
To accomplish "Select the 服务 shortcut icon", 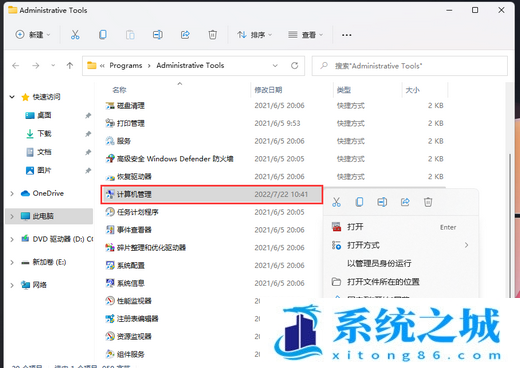I will (110, 141).
